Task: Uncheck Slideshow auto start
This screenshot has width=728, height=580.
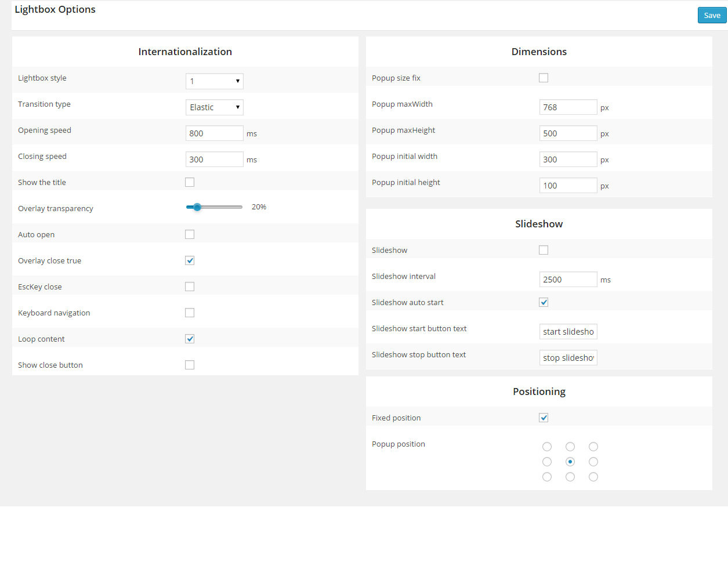Action: pos(544,302)
